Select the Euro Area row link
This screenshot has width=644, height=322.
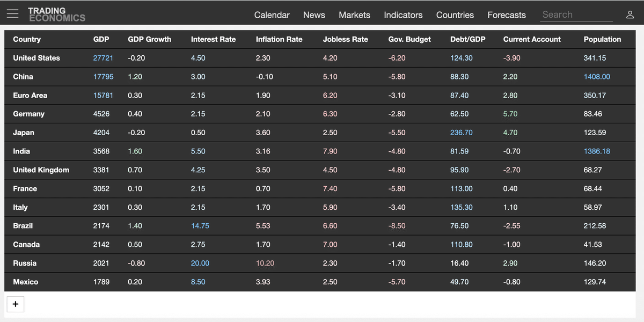coord(30,96)
